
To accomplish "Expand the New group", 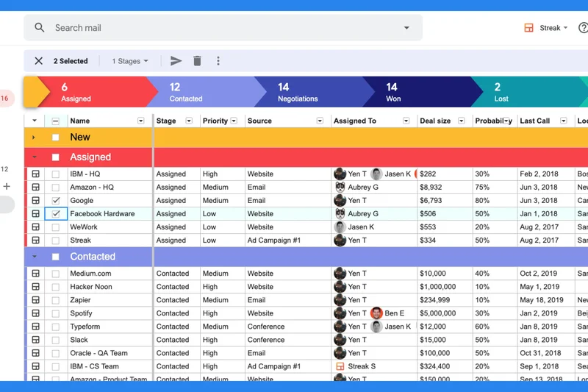I will tap(34, 138).
